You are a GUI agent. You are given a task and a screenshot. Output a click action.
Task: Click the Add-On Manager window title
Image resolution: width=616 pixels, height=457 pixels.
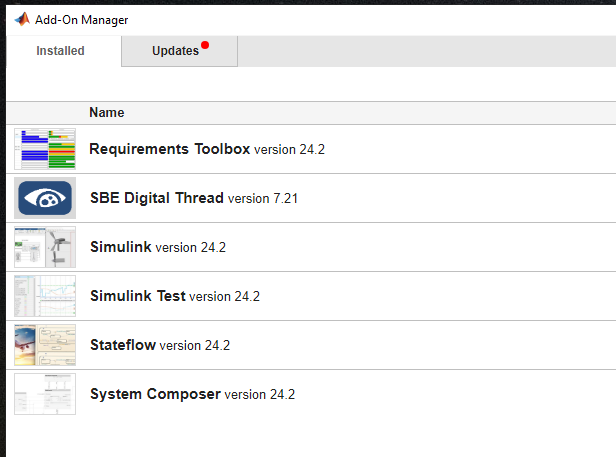pyautogui.click(x=81, y=19)
